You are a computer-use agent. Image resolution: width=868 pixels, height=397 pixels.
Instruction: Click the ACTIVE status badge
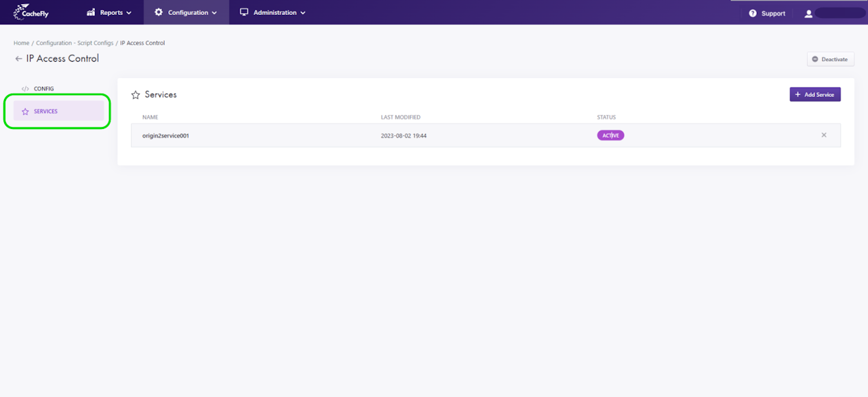point(610,135)
